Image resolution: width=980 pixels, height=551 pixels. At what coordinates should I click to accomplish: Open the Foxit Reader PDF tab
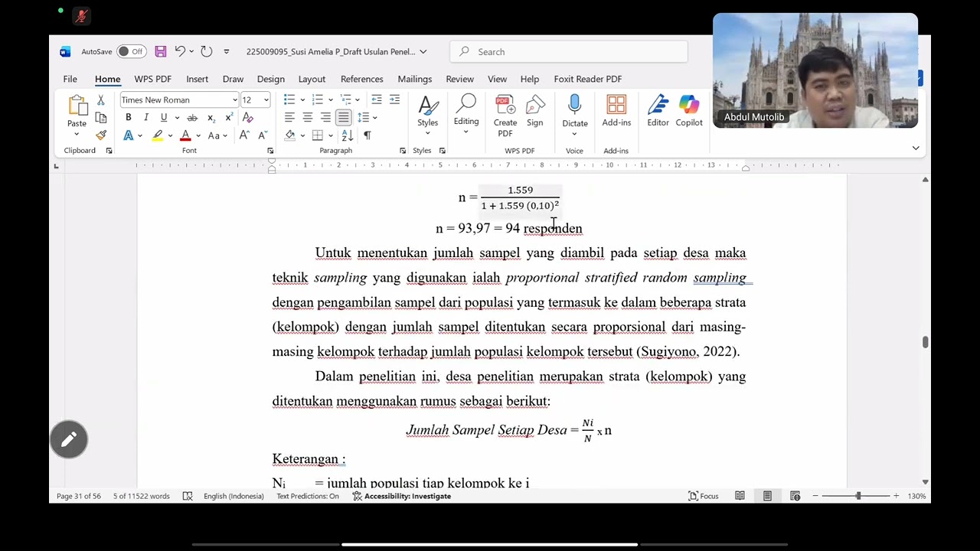(x=587, y=79)
